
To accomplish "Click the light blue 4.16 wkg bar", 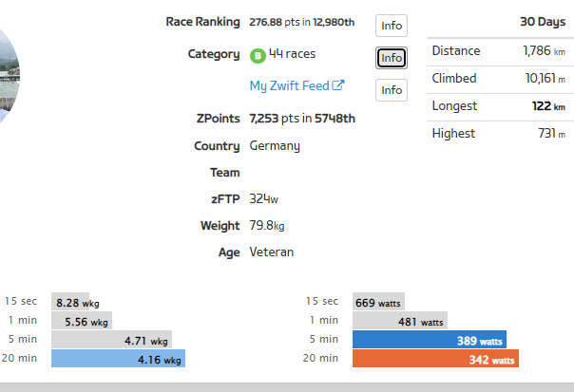I will click(118, 359).
